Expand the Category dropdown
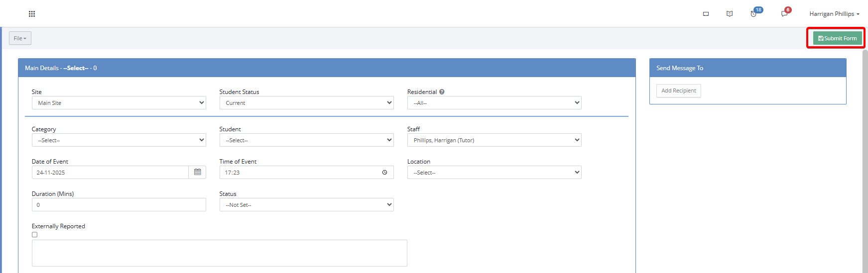868x273 pixels. click(119, 140)
